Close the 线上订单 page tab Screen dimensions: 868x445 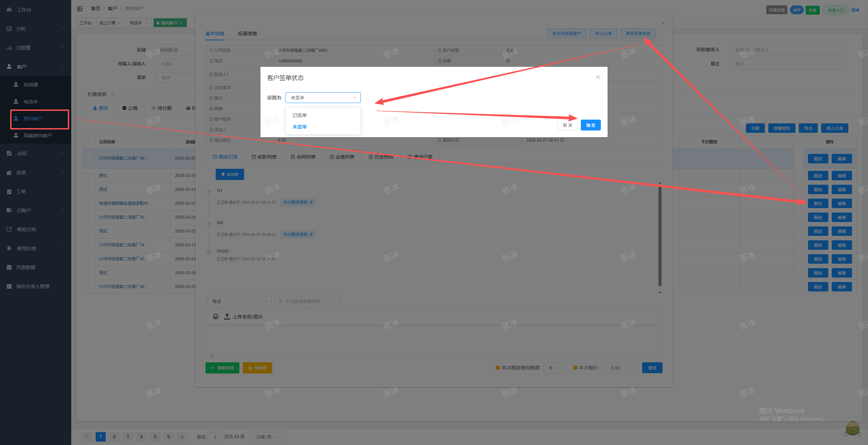[119, 23]
